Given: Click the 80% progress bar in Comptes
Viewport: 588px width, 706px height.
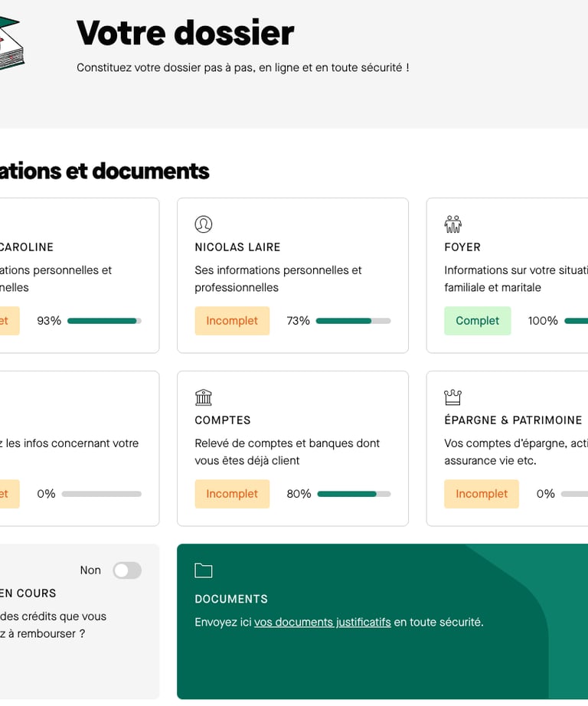Looking at the screenshot, I should 354,494.
